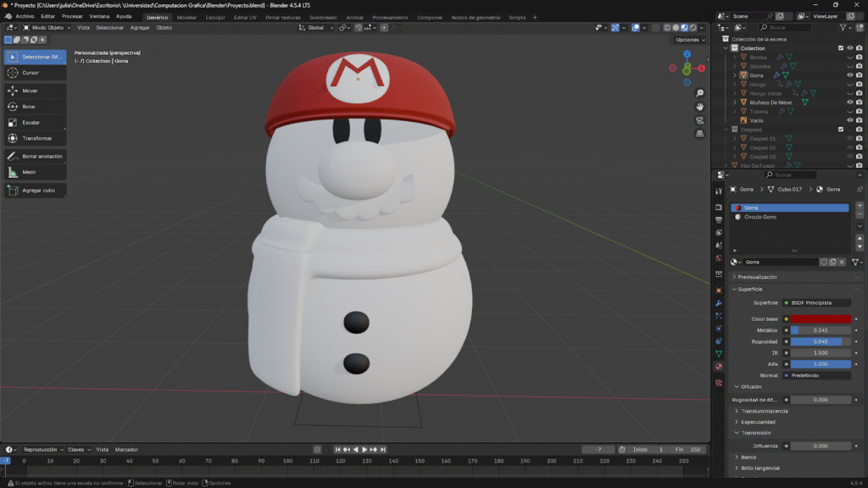The width and height of the screenshot is (868, 488).
Task: Toggle camera view with the camera gizmo
Action: [699, 120]
